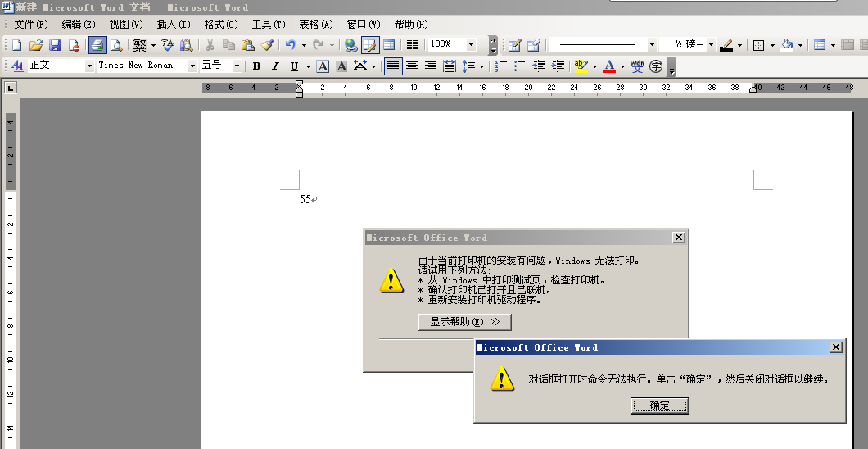
Task: Open the 插入(I) menu
Action: click(x=174, y=25)
